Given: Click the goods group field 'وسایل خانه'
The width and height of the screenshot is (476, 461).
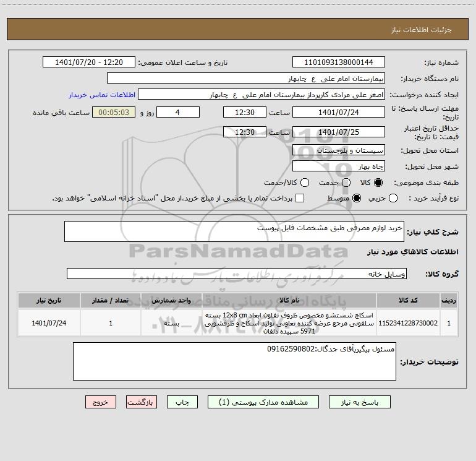Looking at the screenshot, I should [x=237, y=274].
